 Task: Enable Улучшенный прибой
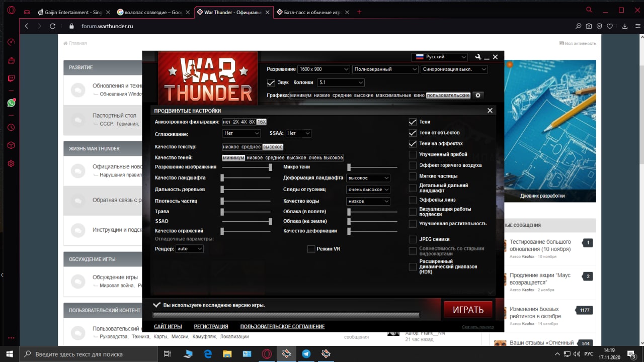click(413, 154)
